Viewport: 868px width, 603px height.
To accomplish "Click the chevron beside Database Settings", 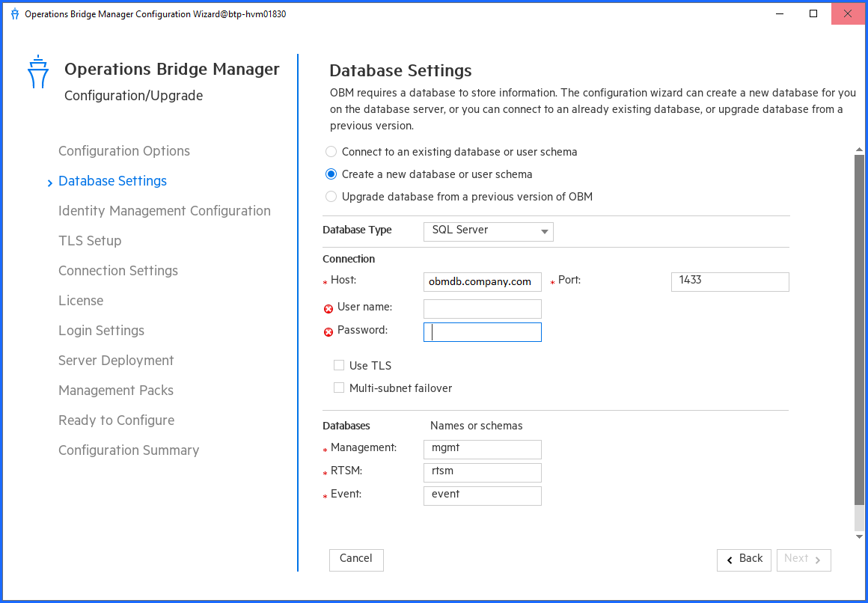I will tap(49, 181).
